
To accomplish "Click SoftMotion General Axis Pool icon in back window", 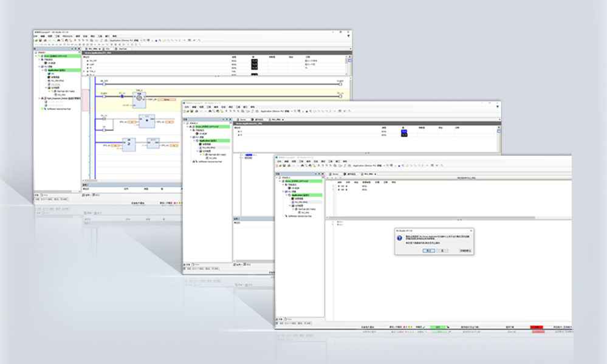I will point(43,109).
